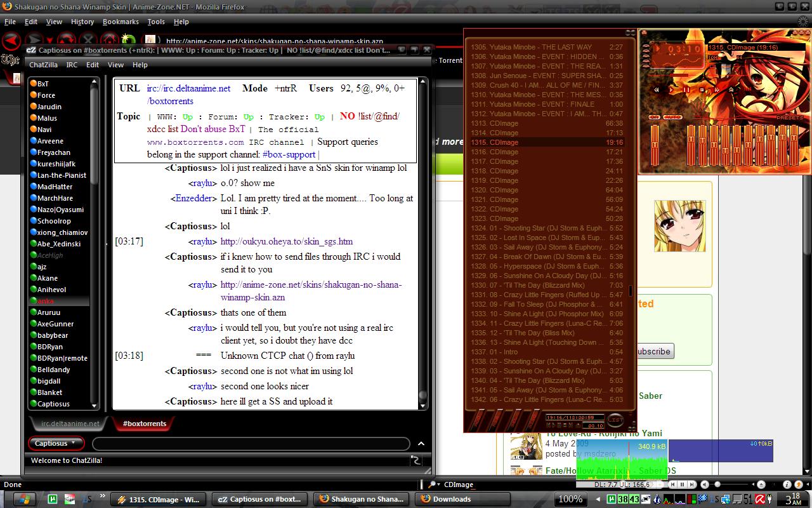Open Firefox's Bookmarks menu
Screen dimensions: 812x508
[x=121, y=22]
